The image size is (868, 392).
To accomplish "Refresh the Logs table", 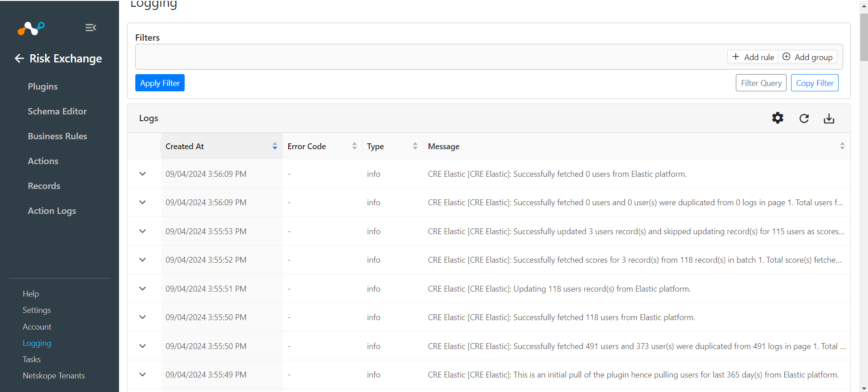I will point(804,118).
